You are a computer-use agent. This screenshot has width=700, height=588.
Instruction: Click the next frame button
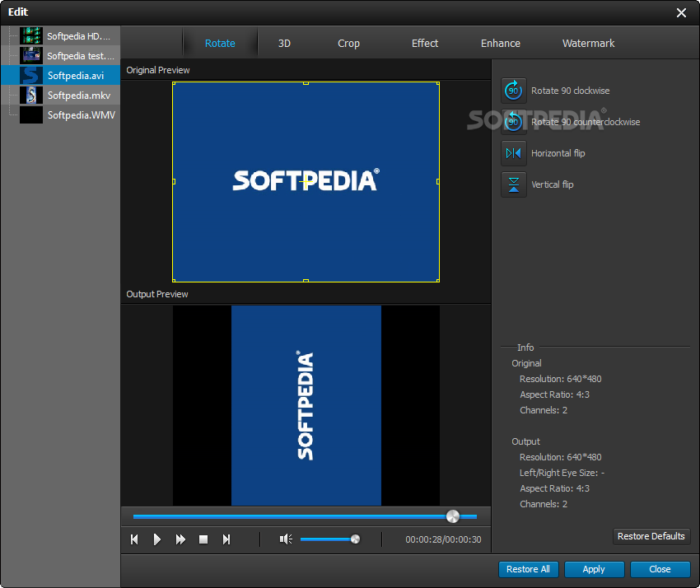[x=226, y=539]
